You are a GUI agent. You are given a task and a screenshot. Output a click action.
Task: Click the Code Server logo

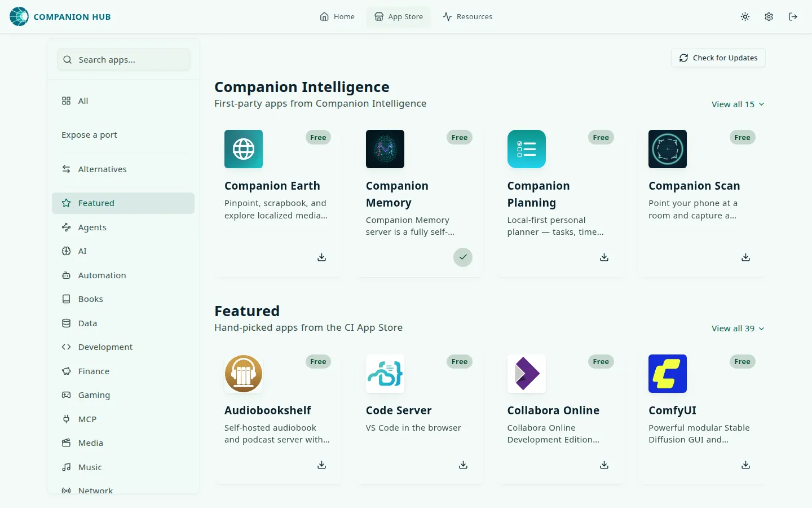pos(385,374)
